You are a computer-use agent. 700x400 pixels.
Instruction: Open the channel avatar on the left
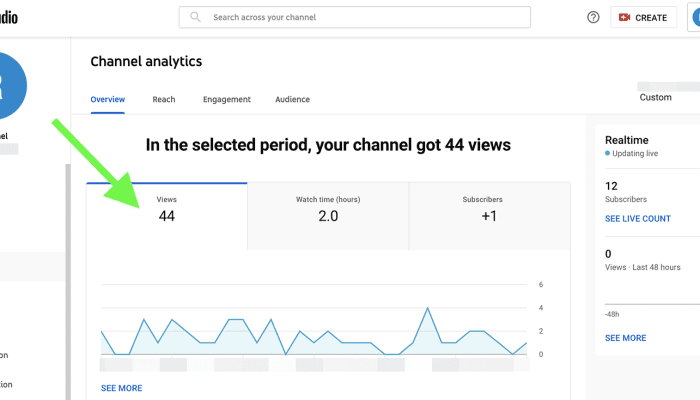tap(11, 86)
